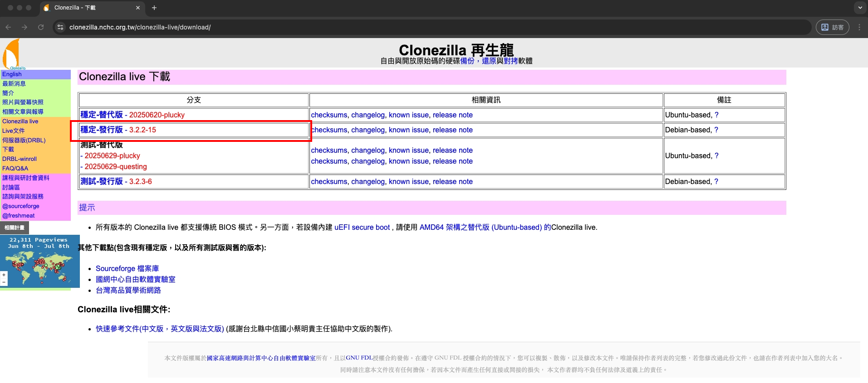868x383 pixels.
Task: Open @freshmeat sidebar link
Action: coord(19,216)
